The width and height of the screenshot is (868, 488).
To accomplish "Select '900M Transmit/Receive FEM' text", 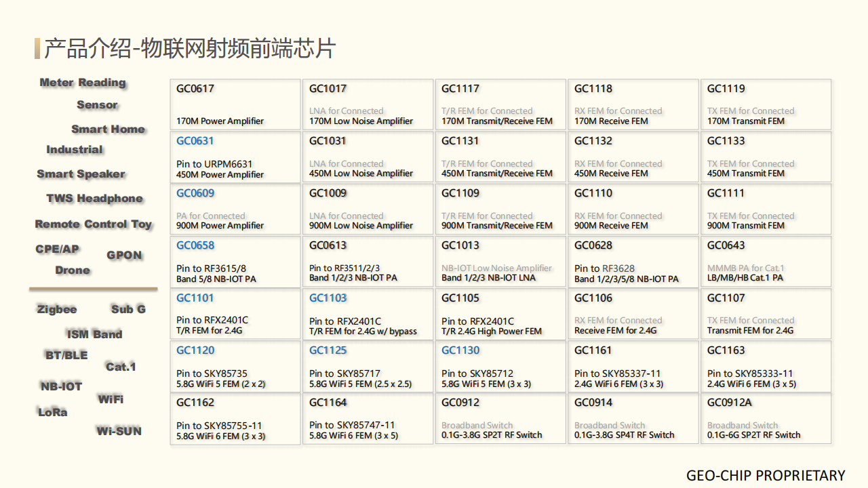I will pyautogui.click(x=497, y=226).
